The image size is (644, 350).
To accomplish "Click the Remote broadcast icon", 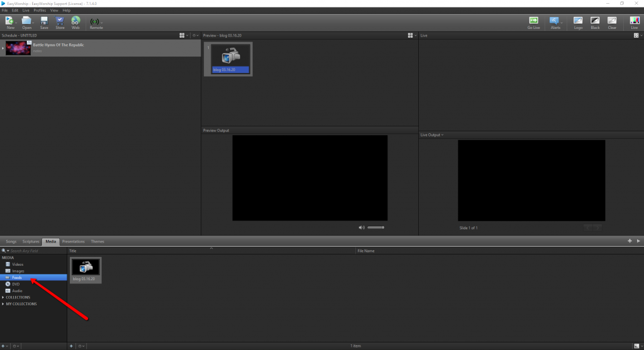I will [94, 21].
